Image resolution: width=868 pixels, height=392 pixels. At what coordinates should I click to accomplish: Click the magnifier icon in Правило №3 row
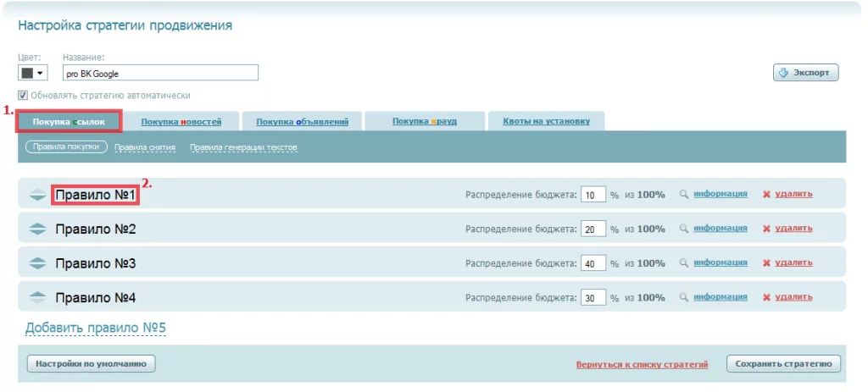coord(684,262)
